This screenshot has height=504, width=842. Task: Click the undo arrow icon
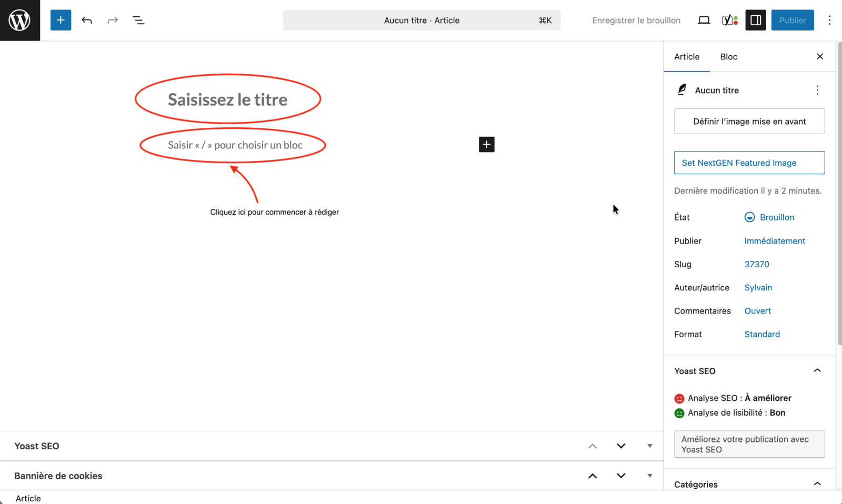(x=87, y=21)
